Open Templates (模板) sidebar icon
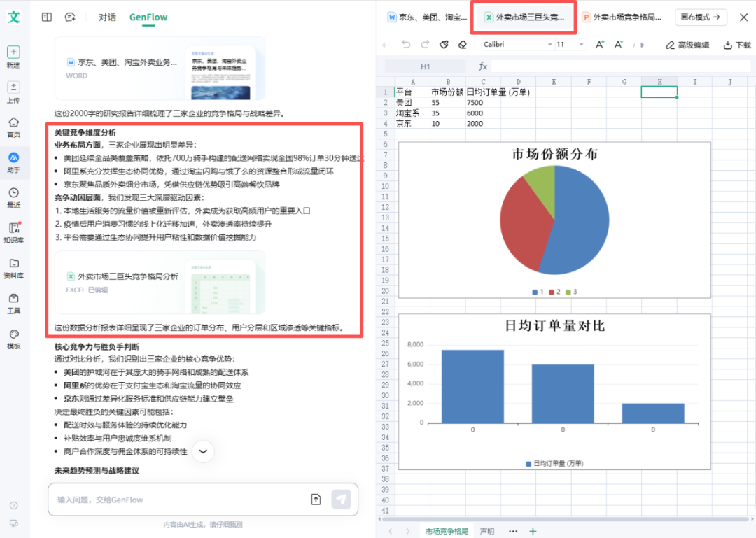The width and height of the screenshot is (756, 538). pos(13,334)
